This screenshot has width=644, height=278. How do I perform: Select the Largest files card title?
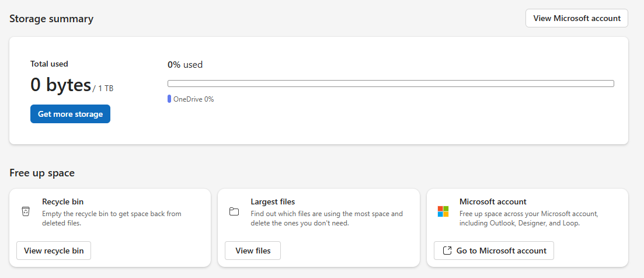coord(273,201)
